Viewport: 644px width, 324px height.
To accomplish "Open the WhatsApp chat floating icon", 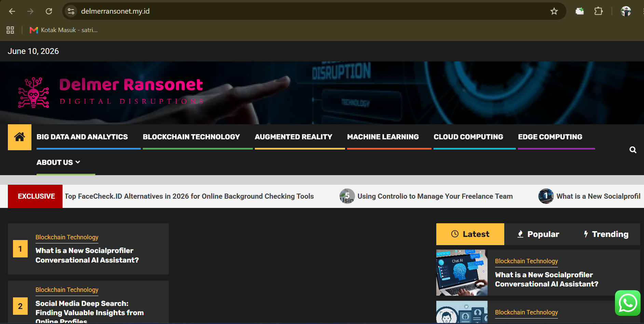I will [x=628, y=303].
